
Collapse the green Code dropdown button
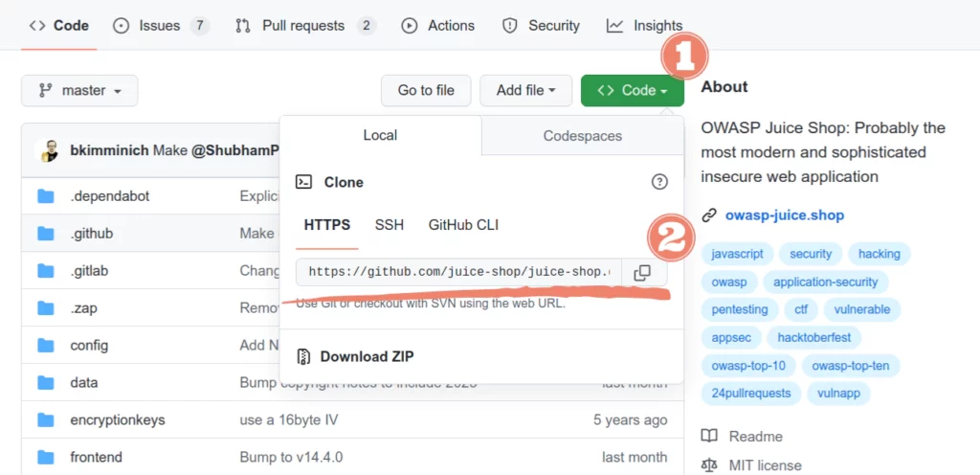point(632,90)
